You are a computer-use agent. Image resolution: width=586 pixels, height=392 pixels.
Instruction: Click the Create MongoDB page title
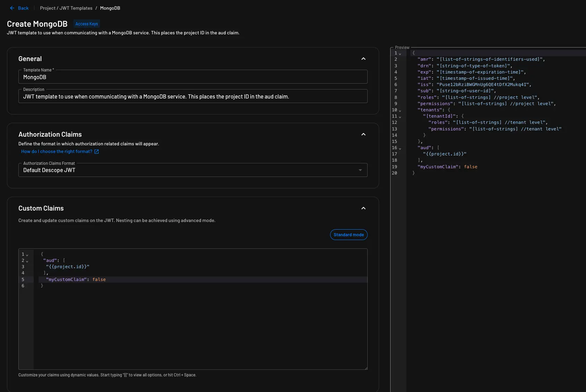[37, 24]
